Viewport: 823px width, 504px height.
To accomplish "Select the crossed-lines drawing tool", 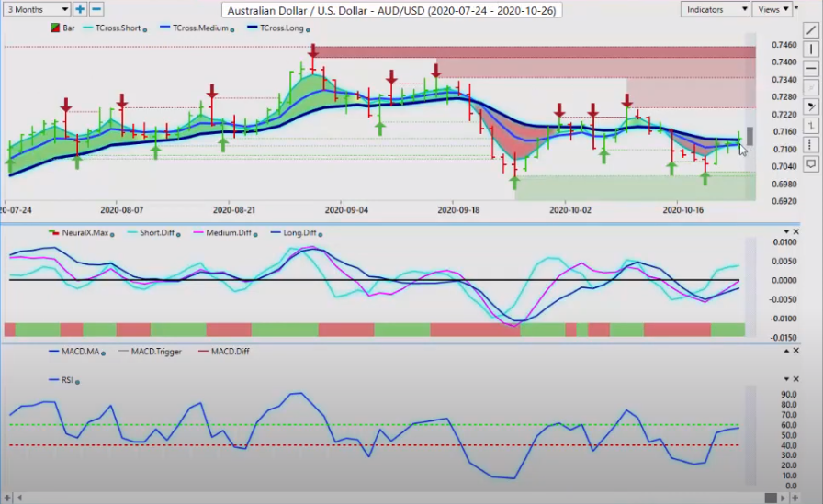I will (811, 87).
